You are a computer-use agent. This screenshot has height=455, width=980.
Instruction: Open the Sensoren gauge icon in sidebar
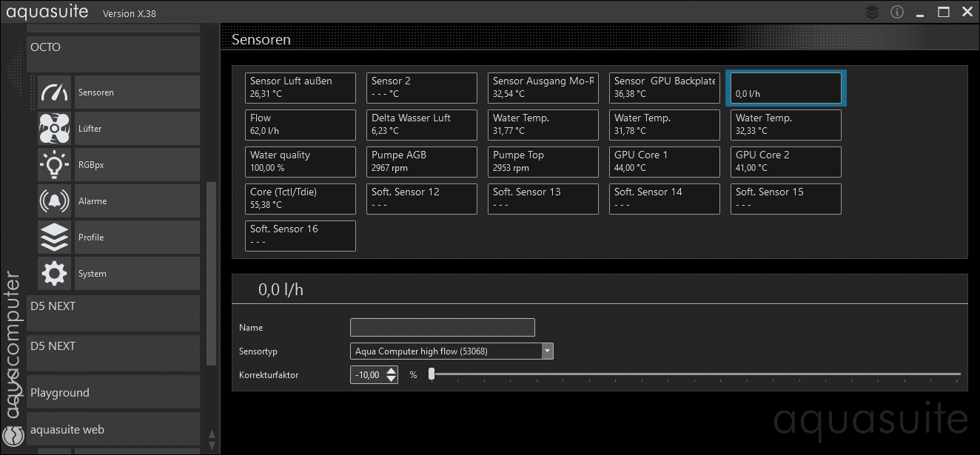(55, 92)
